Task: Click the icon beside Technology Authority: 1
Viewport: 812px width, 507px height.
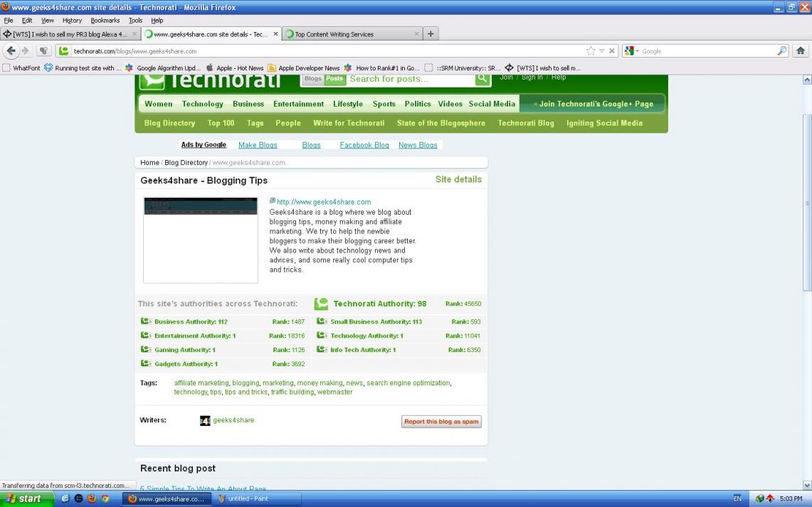Action: [x=322, y=335]
